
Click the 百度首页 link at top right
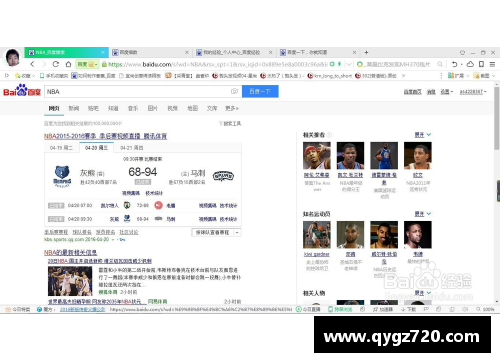coord(413,92)
